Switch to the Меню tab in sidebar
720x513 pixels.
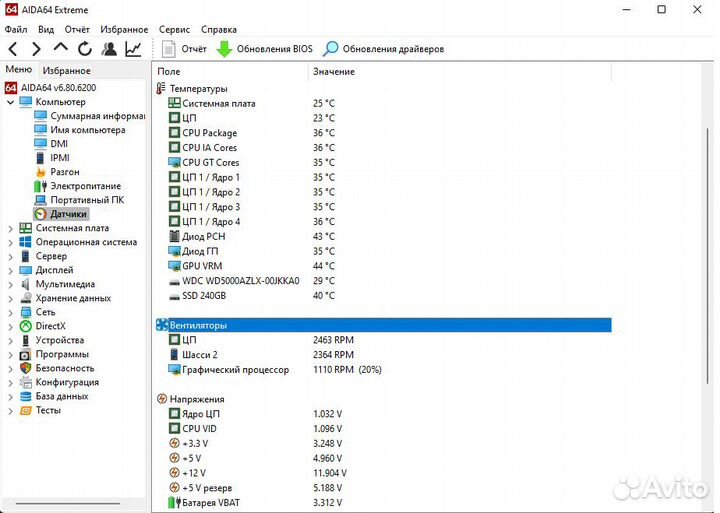(19, 69)
